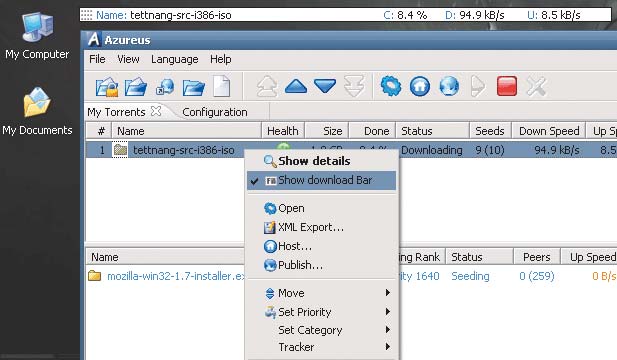This screenshot has width=617, height=360.
Task: Choose XML Export in context menu
Action: [321, 227]
